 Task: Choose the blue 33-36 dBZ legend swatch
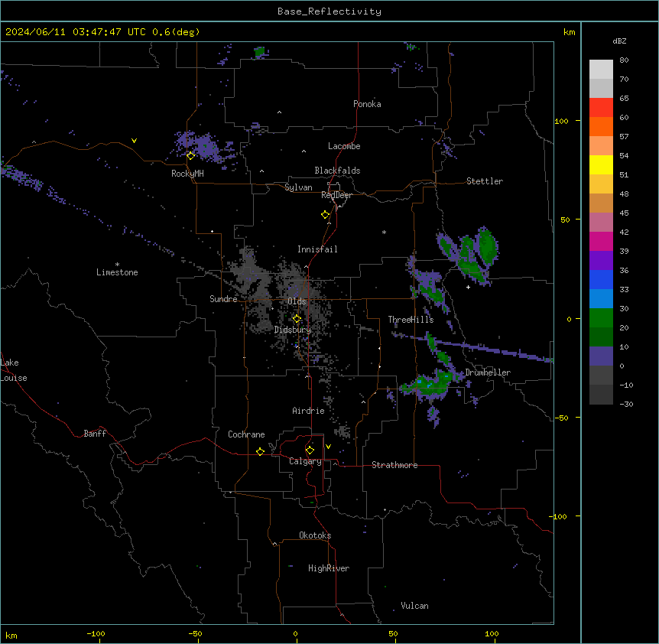tap(601, 279)
